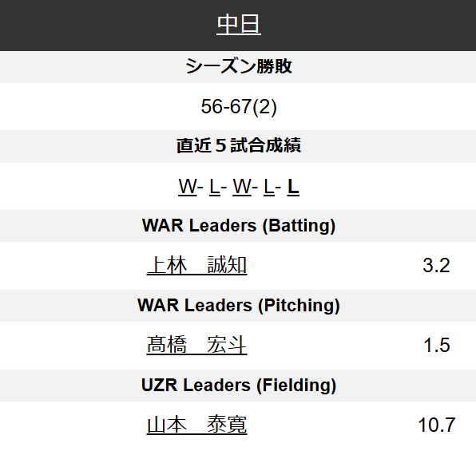476x451 pixels.
Task: Open the 中日 team link
Action: pyautogui.click(x=239, y=24)
